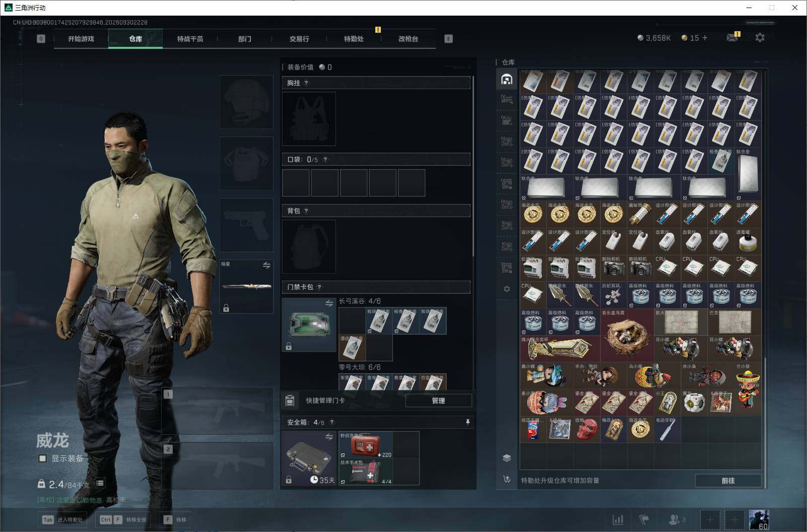Open the friends icon showing 3
Screen dimensions: 807x532
coord(677,519)
